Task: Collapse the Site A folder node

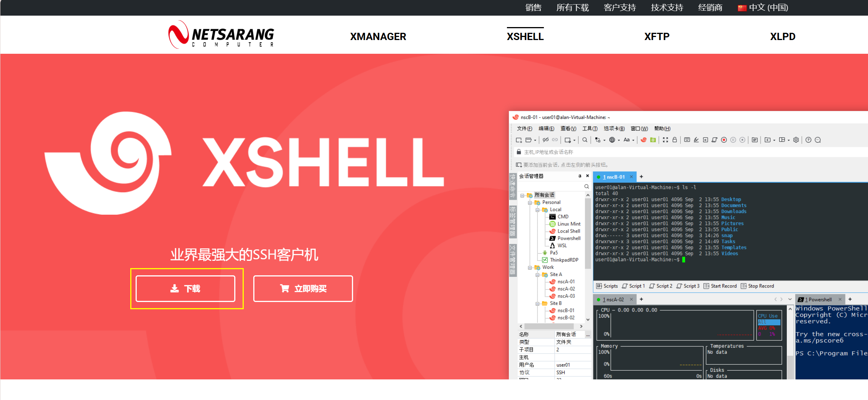Action: [x=537, y=275]
